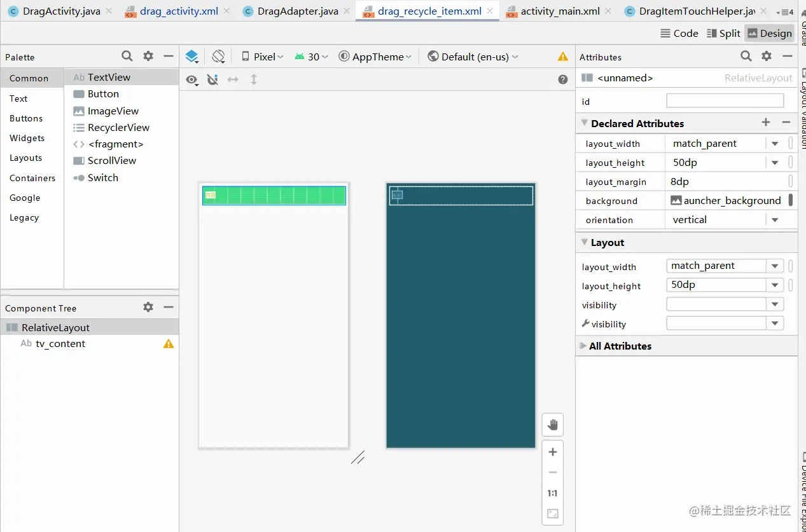Screen dimensions: 806x532
Task: Minimize the Attributes panel
Action: click(787, 56)
